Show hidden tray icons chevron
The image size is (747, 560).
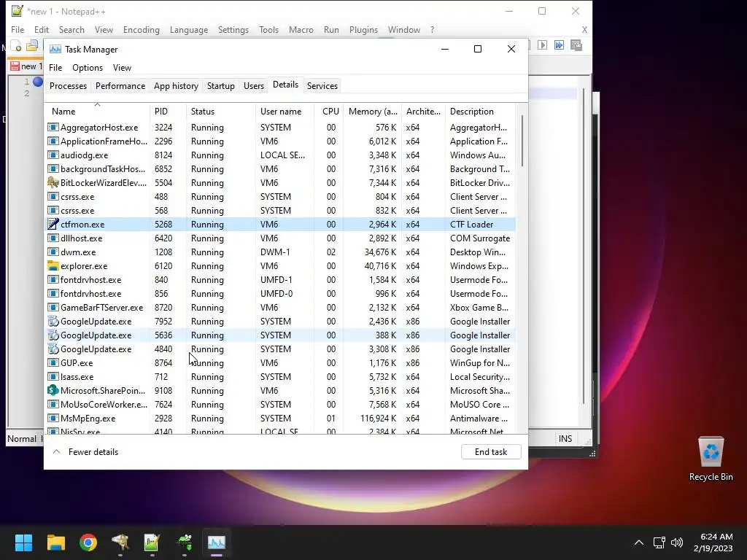(639, 542)
